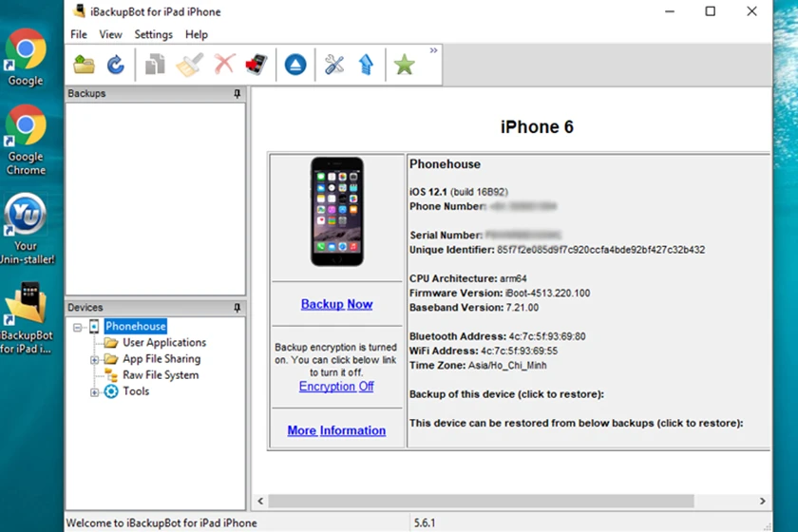
Task: Expand the Tools tree node
Action: [x=94, y=392]
